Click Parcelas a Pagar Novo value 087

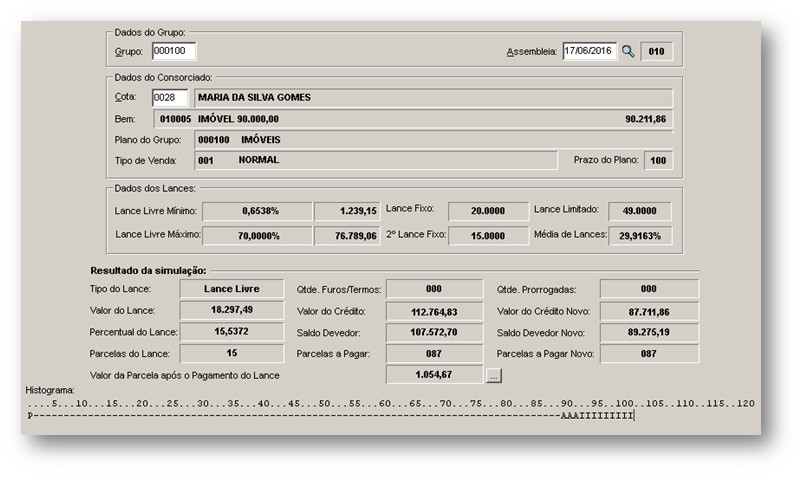pyautogui.click(x=649, y=354)
